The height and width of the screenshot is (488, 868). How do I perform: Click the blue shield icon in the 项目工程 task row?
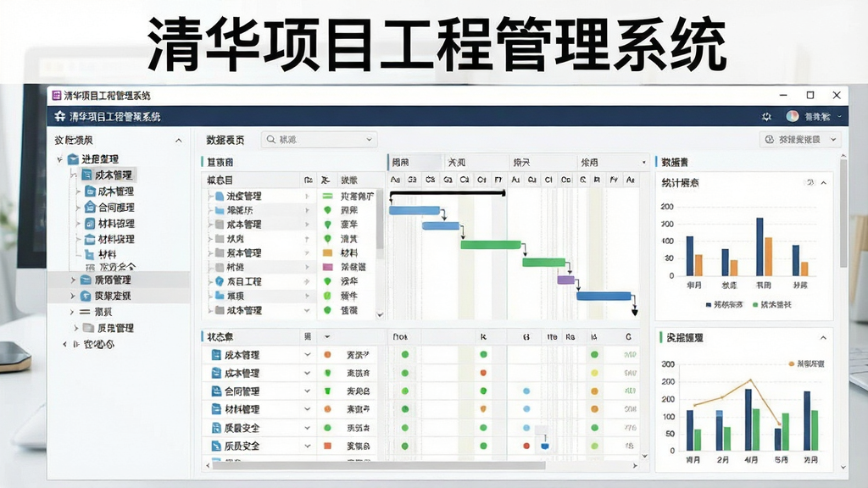pos(220,281)
